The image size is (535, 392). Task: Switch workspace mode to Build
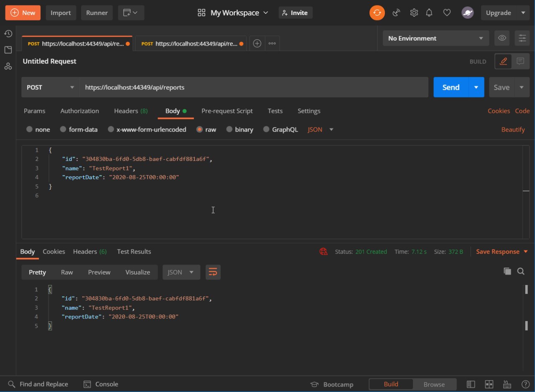click(391, 384)
